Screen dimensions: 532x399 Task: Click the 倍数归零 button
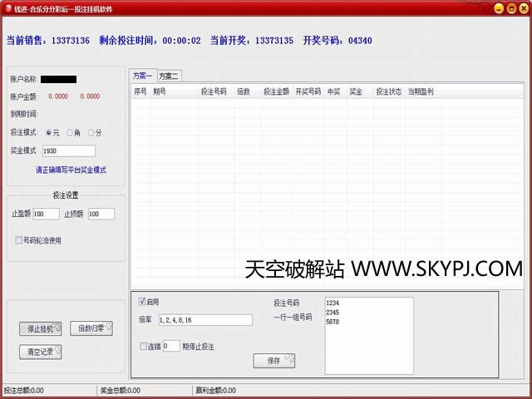coord(91,328)
